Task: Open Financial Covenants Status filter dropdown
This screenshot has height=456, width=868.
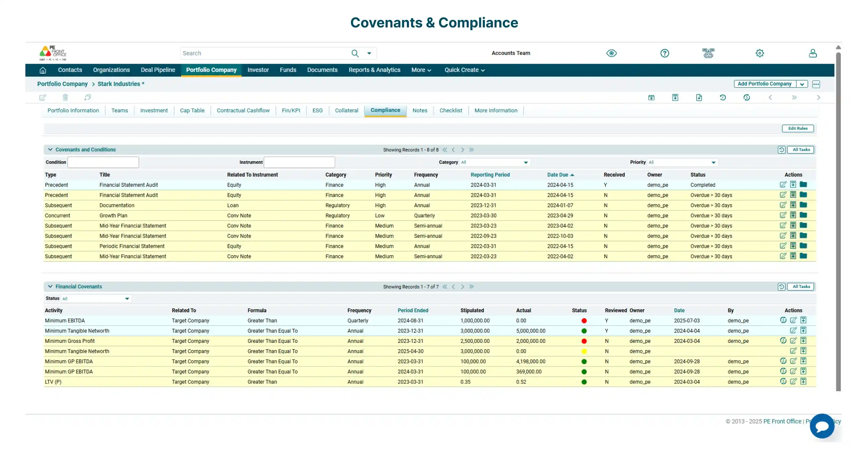Action: click(x=96, y=299)
